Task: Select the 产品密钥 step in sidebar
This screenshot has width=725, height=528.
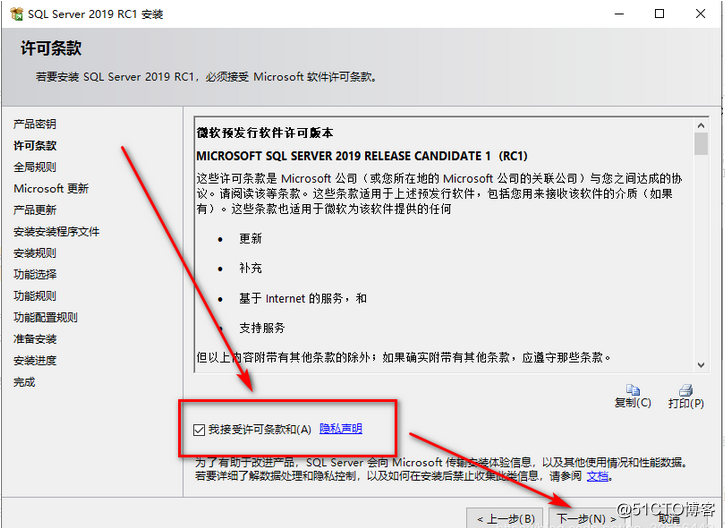Action: click(x=35, y=124)
